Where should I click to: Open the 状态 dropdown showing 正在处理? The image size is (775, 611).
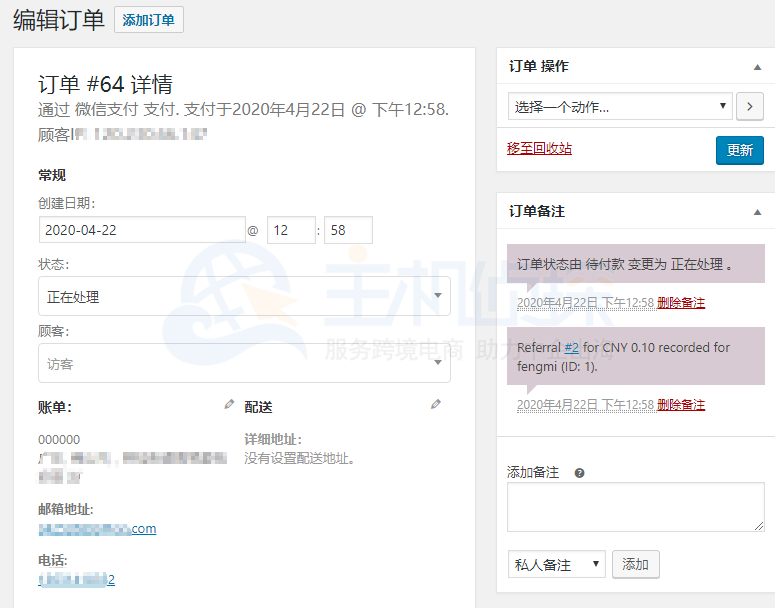coord(244,296)
